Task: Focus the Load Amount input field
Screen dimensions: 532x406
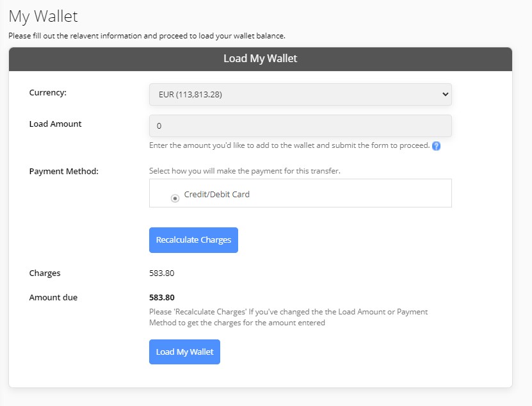Action: click(300, 126)
